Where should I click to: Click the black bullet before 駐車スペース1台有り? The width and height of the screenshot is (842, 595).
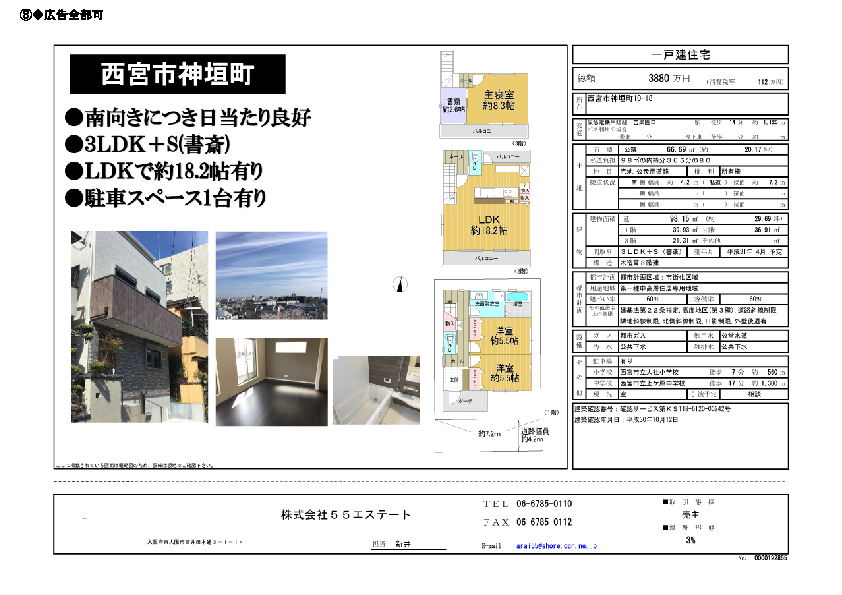(73, 199)
